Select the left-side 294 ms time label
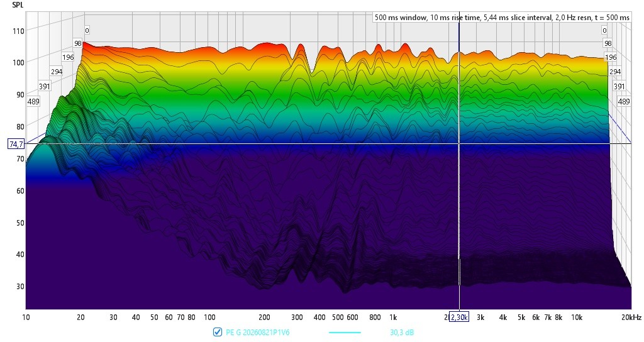 57,72
